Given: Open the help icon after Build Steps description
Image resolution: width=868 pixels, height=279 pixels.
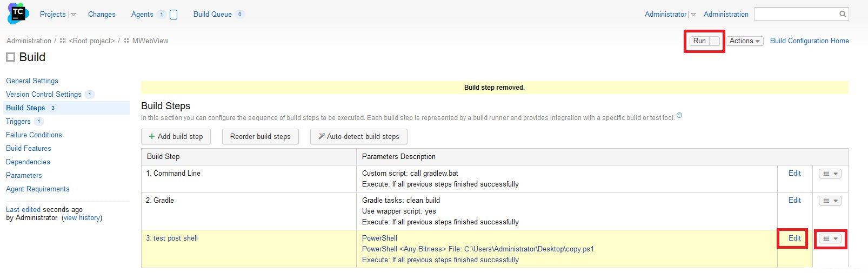Looking at the screenshot, I should [679, 115].
